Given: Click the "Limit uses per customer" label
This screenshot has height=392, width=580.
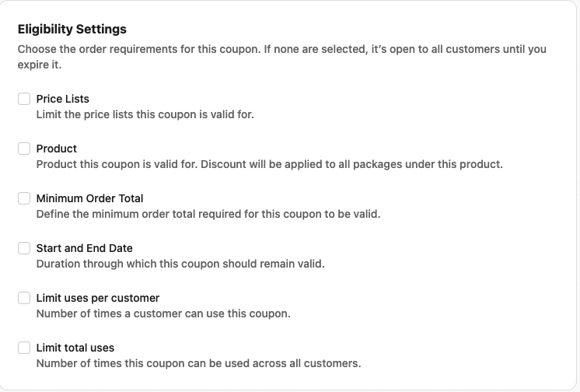Looking at the screenshot, I should (x=98, y=298).
